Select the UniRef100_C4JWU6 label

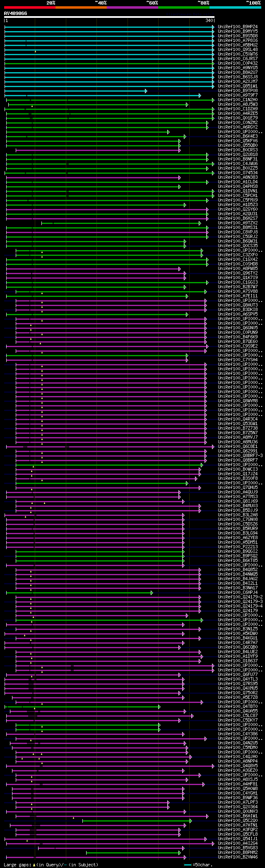(238, 163)
